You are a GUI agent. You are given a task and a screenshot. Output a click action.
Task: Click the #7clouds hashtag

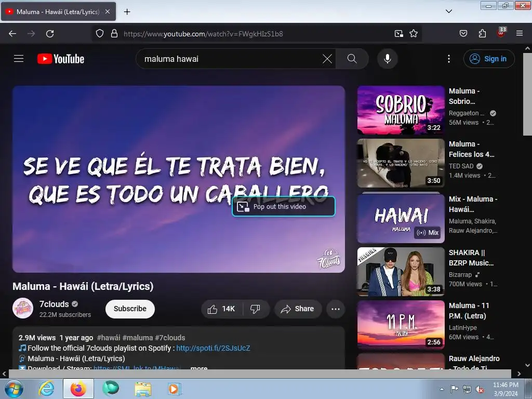(x=170, y=338)
